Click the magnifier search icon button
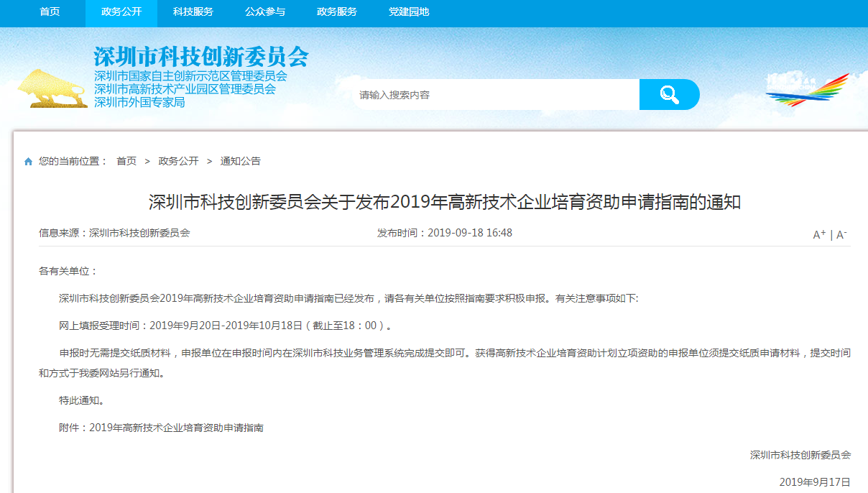This screenshot has height=493, width=868. 669,95
